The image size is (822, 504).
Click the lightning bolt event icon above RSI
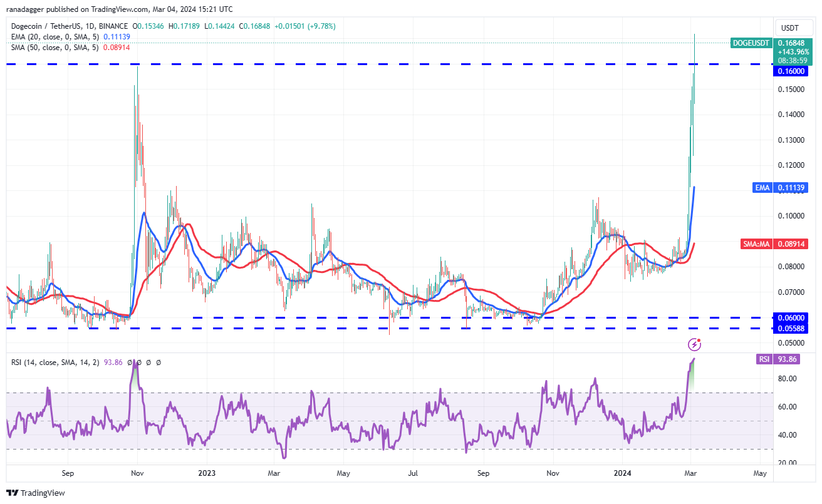click(x=694, y=344)
